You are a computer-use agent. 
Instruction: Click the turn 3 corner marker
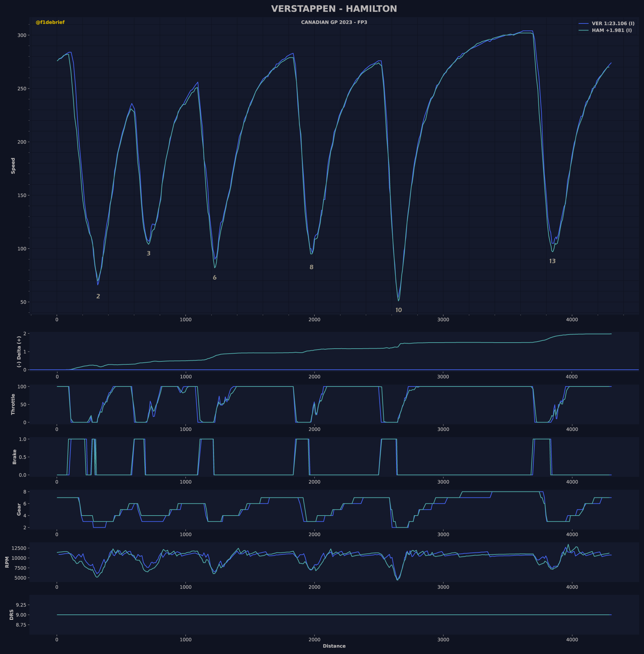[x=149, y=253]
